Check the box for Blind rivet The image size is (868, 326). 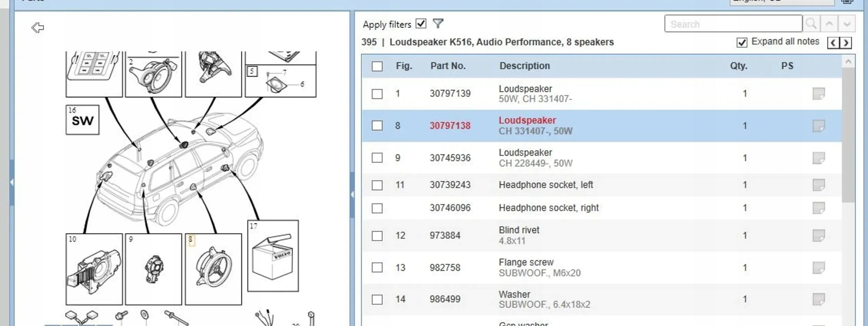click(377, 236)
